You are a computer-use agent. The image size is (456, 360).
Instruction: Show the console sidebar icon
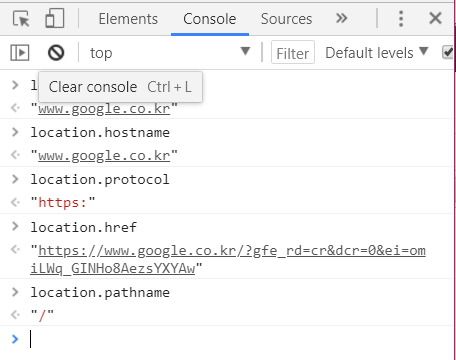pos(20,53)
